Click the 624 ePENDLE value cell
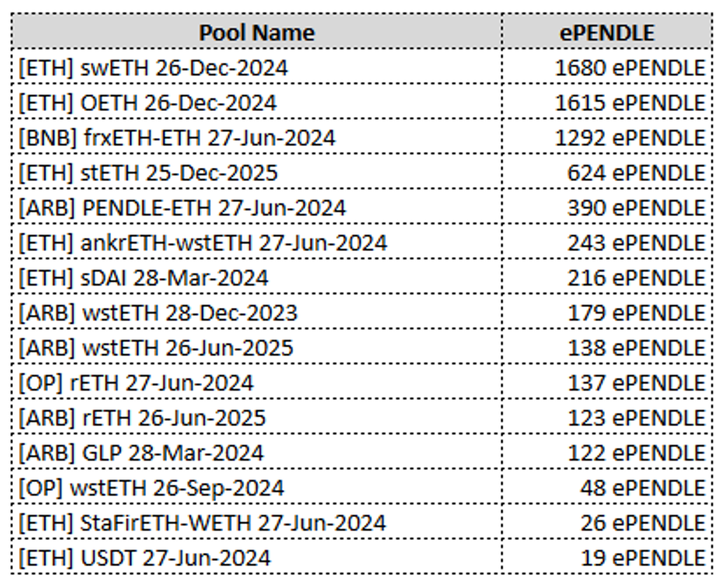The image size is (725, 588). pos(636,173)
